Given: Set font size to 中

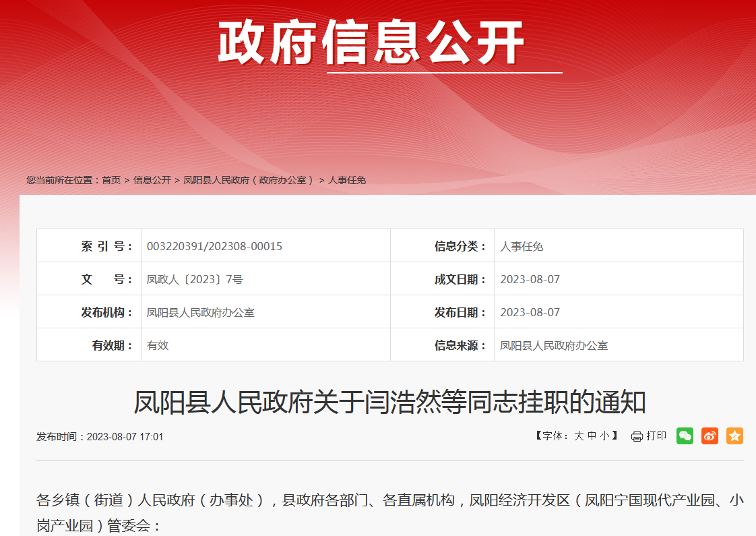Looking at the screenshot, I should 592,436.
